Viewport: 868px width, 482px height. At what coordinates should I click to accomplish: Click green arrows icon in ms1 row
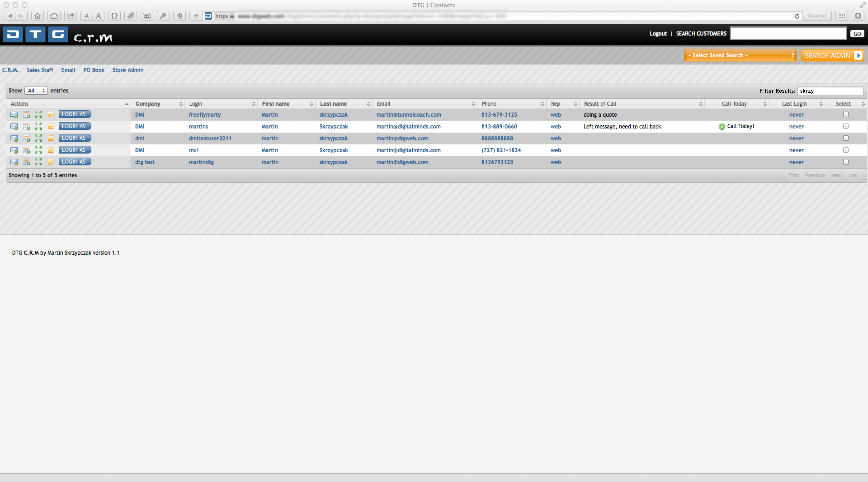[38, 150]
